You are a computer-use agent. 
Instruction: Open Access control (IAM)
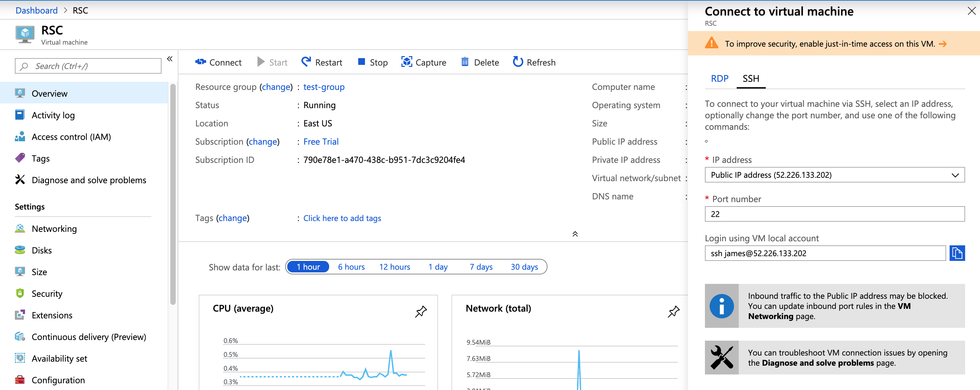84,137
